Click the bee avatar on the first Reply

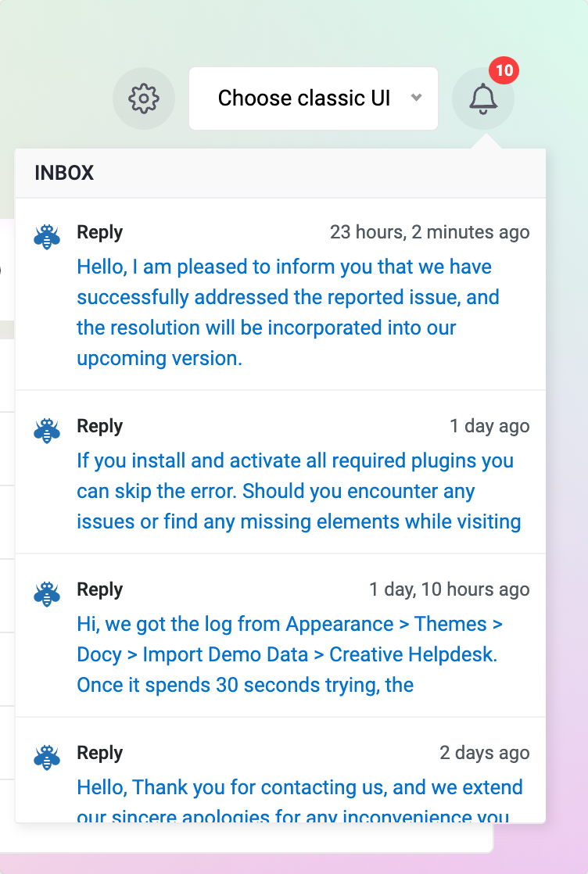(46, 235)
